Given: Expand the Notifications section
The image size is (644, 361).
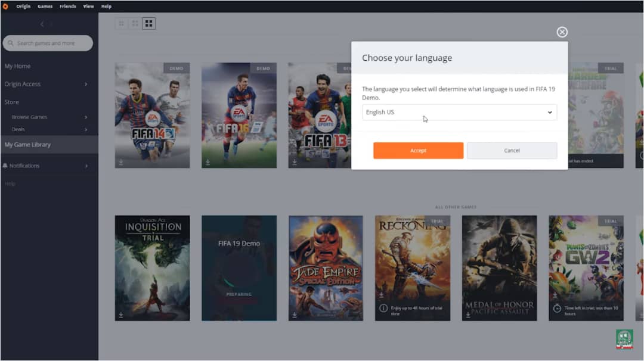Looking at the screenshot, I should pyautogui.click(x=85, y=166).
